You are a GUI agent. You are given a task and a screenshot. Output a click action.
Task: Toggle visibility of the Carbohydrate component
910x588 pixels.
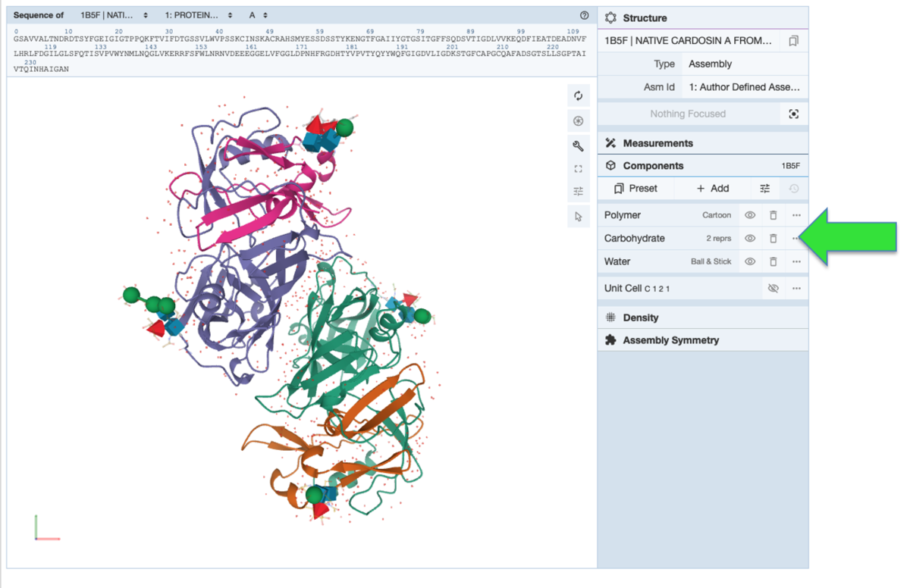click(x=749, y=238)
